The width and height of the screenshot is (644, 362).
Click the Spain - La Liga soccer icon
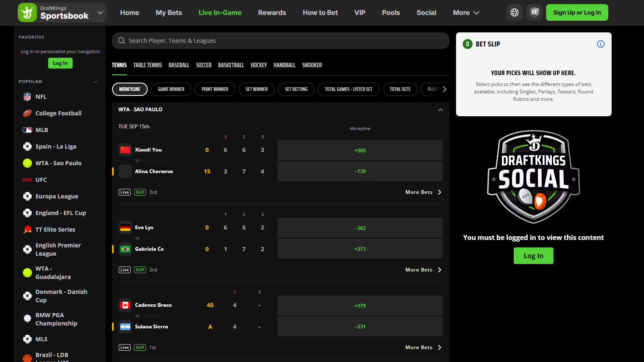tap(27, 147)
